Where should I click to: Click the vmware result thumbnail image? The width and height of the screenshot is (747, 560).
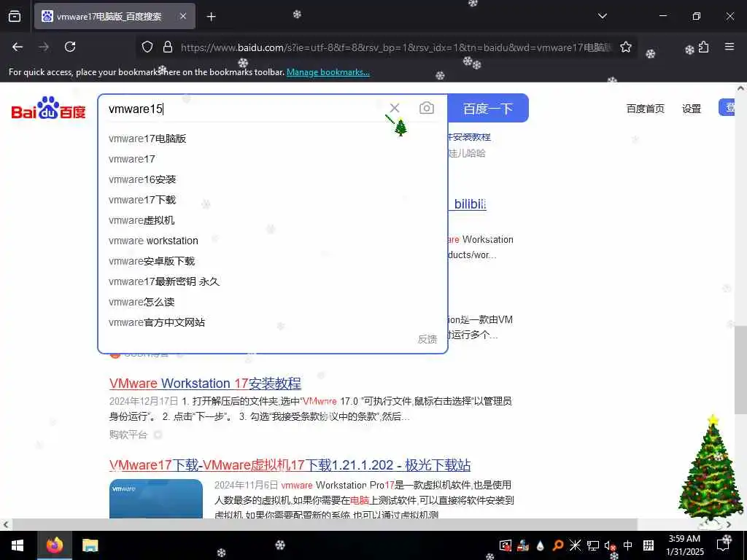point(156,499)
